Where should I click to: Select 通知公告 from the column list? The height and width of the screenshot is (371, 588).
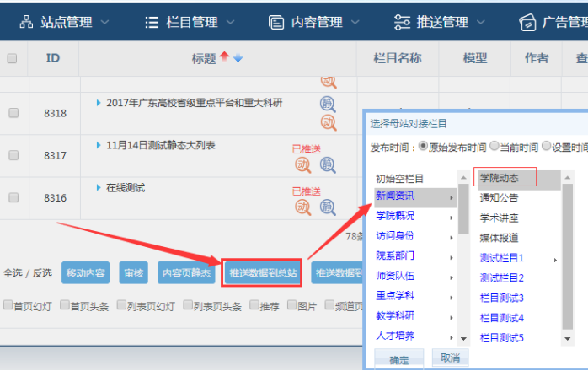tap(499, 198)
